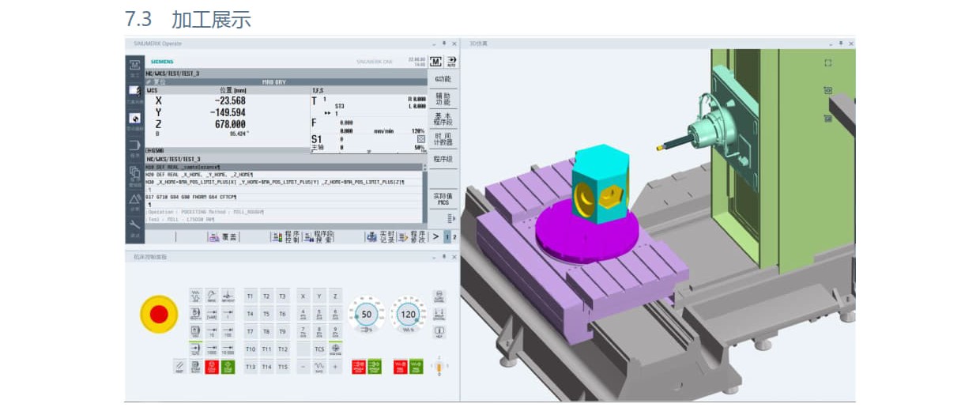Turn the key switch selector
This screenshot has height=415, width=980.
click(439, 367)
